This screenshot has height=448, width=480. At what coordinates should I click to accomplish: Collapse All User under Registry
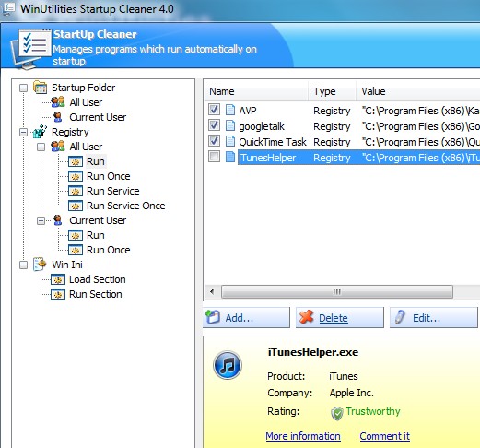click(41, 147)
